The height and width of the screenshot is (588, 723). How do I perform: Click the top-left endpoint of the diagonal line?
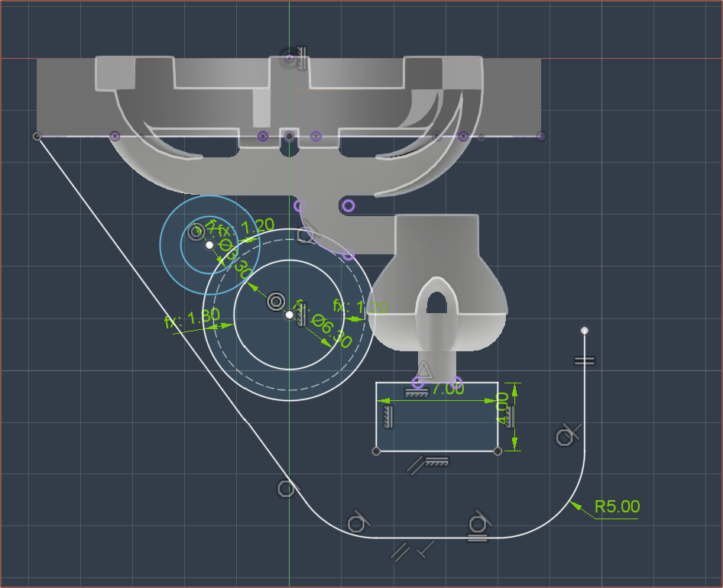pyautogui.click(x=37, y=136)
